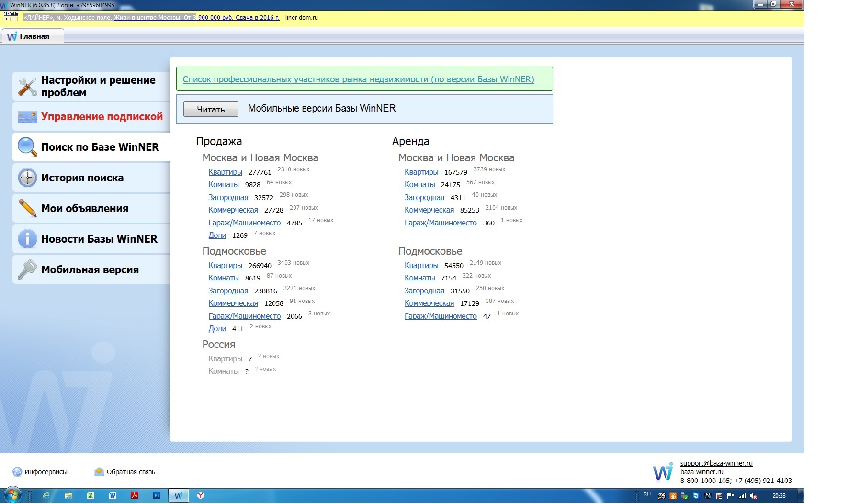
Task: Click the ЛАЙНЕР advertisement banner link
Action: pos(151,18)
